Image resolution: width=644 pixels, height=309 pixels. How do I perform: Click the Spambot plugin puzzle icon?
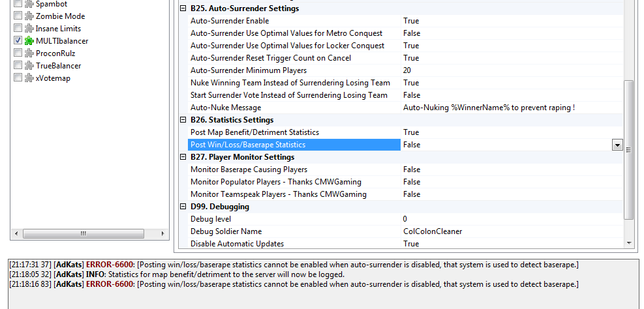(x=29, y=4)
